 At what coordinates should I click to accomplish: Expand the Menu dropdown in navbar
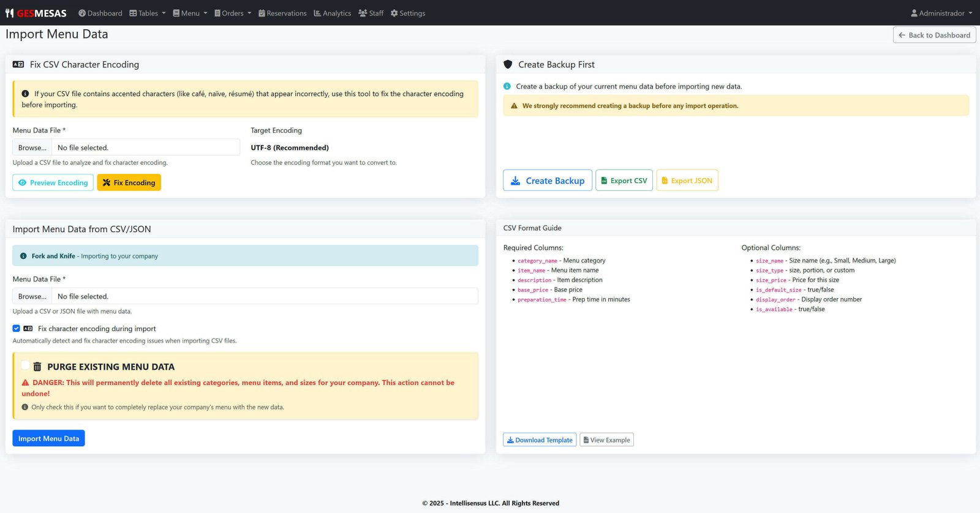coord(190,13)
